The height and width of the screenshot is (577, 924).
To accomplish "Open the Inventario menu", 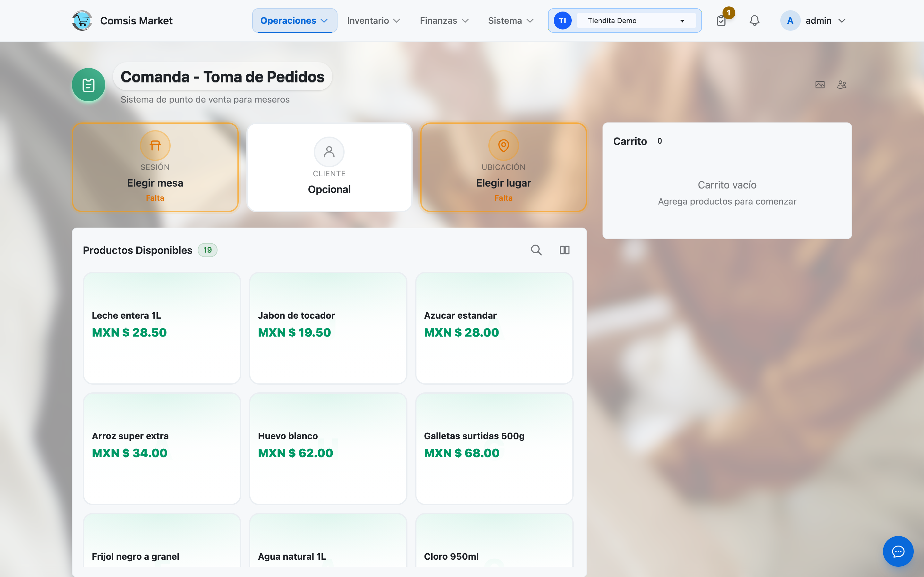I will tap(373, 21).
